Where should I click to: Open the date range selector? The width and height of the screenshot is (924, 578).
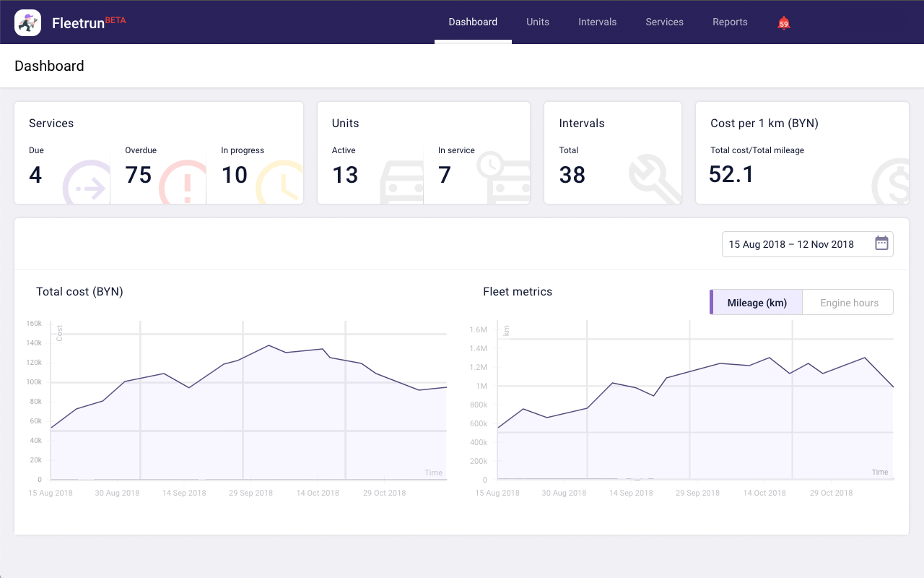807,243
